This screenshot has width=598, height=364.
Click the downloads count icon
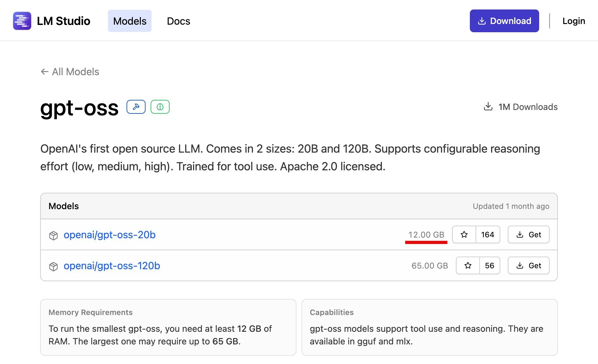pyautogui.click(x=488, y=106)
